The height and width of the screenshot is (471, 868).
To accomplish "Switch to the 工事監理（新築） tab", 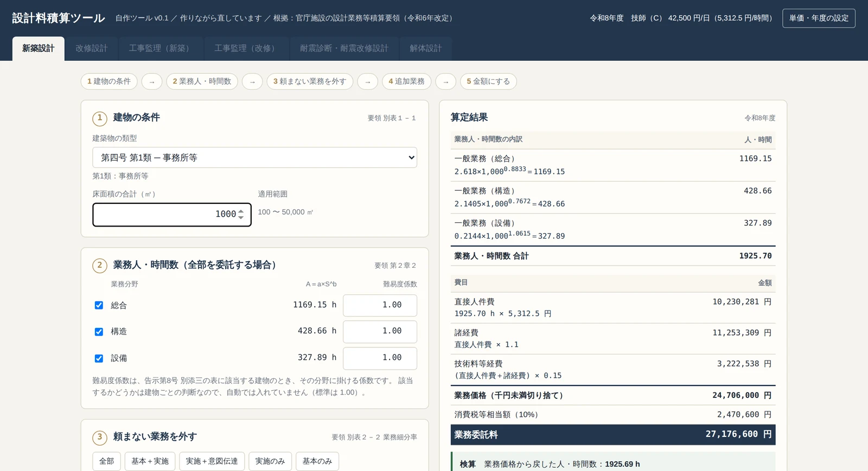I will pos(161,48).
